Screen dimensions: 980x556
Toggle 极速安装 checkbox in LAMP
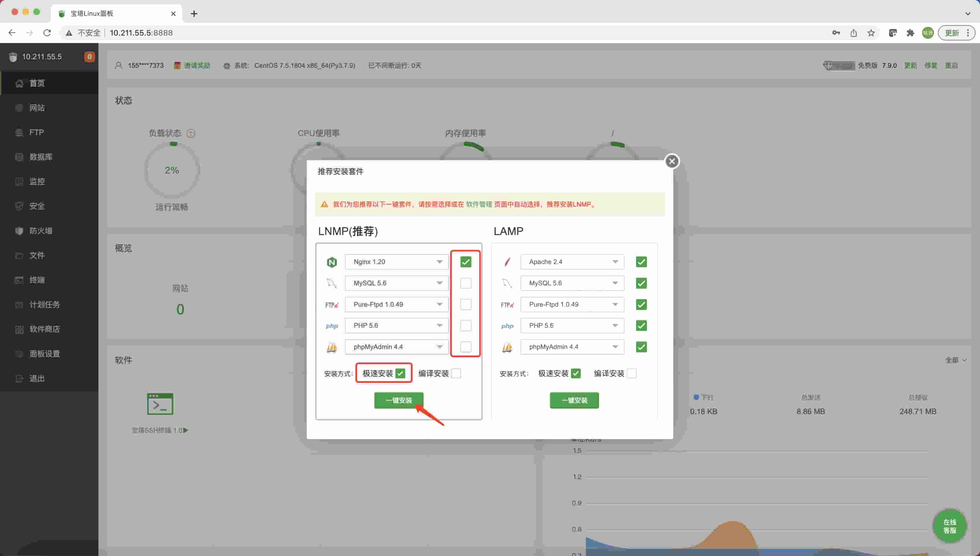point(576,373)
